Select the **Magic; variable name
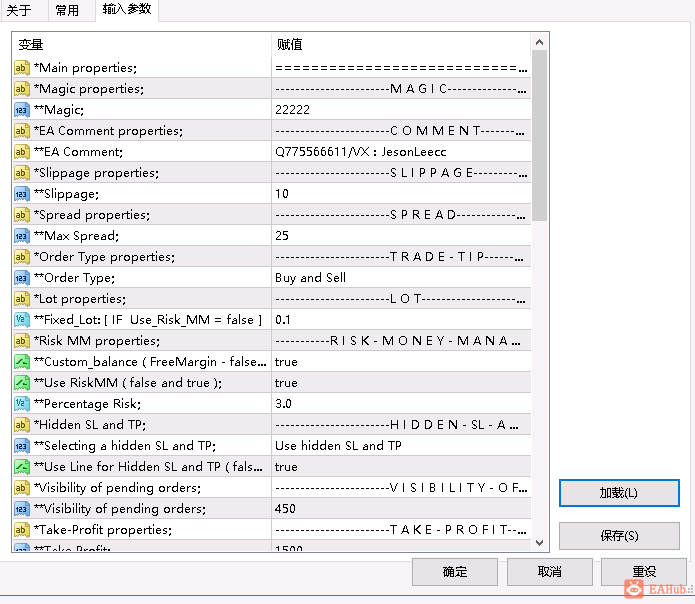695x604 pixels. [x=59, y=110]
